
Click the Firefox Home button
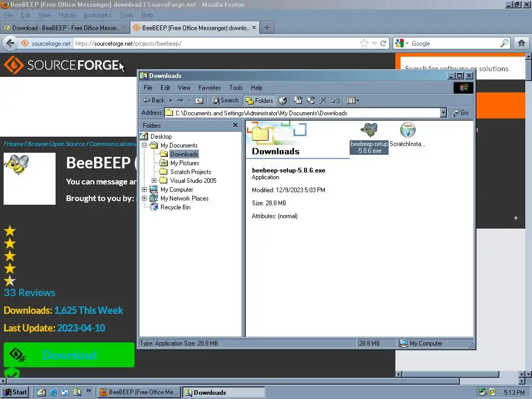[522, 43]
